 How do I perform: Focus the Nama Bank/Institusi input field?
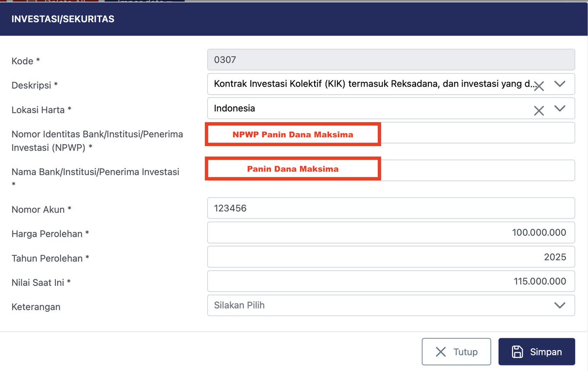coord(391,170)
